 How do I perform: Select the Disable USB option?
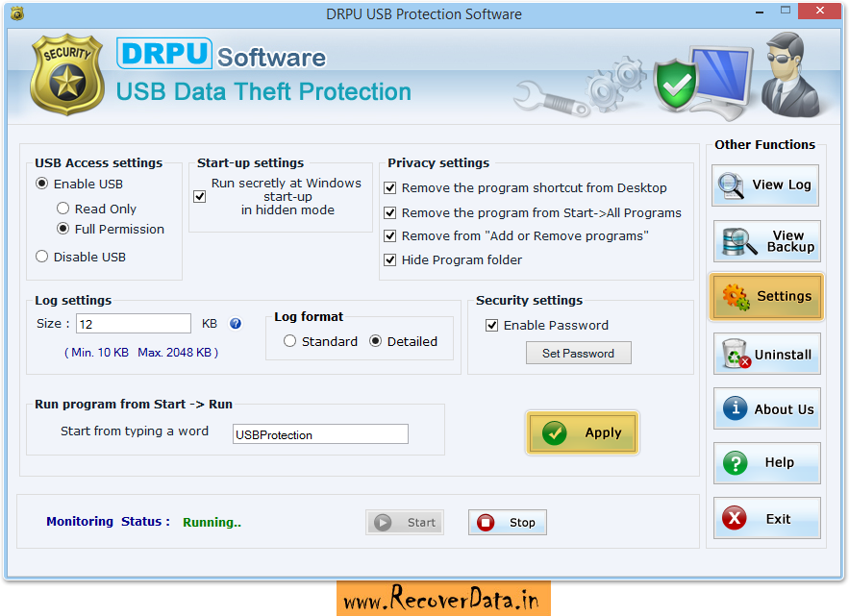[41, 257]
